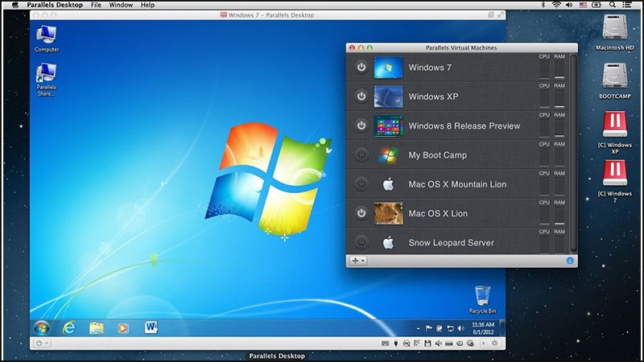The image size is (644, 362).
Task: Open the Computer desktop icon in Windows 7
Action: coord(47,39)
